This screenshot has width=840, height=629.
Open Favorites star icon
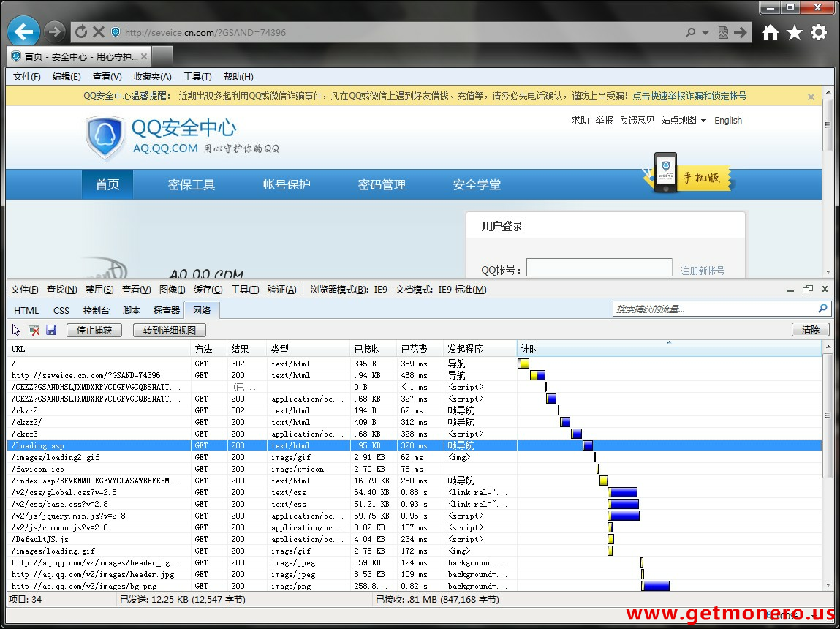794,33
